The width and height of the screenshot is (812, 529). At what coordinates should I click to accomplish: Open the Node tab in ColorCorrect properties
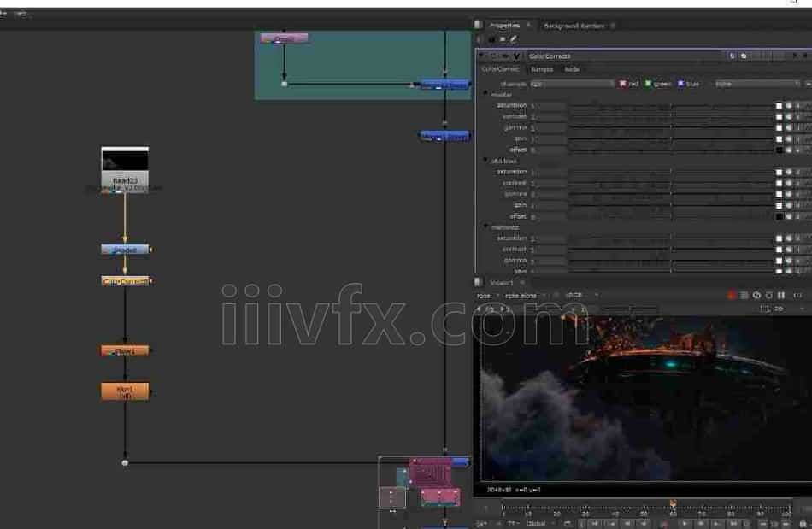pos(572,69)
